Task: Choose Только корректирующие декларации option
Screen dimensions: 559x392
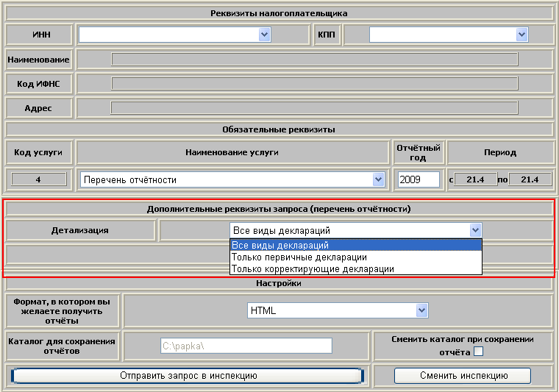Action: pyautogui.click(x=356, y=268)
